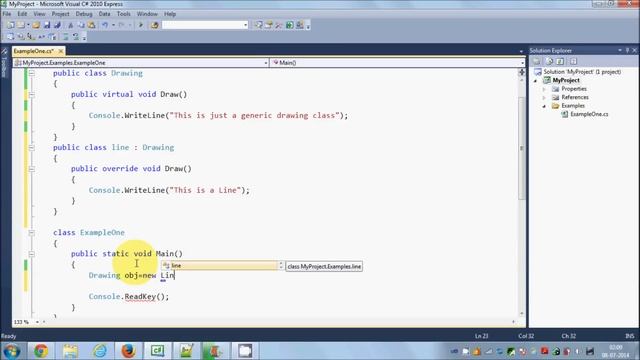The image size is (640, 360).
Task: Open the Data menu
Action: [x=104, y=14]
